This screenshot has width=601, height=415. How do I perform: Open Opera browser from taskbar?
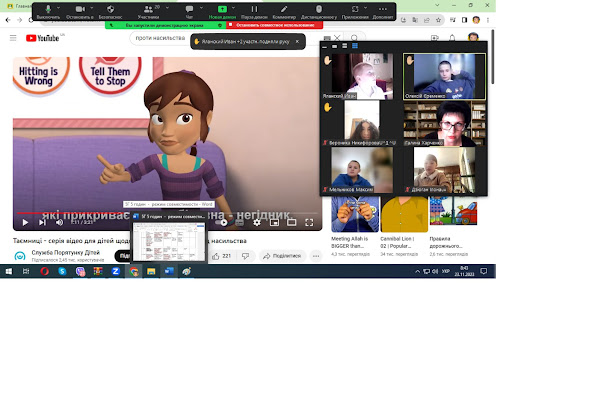pyautogui.click(x=44, y=272)
